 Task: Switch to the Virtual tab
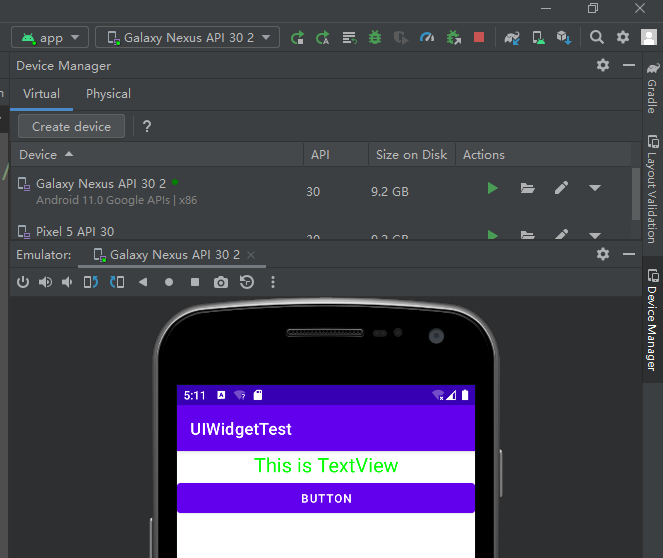coord(41,94)
